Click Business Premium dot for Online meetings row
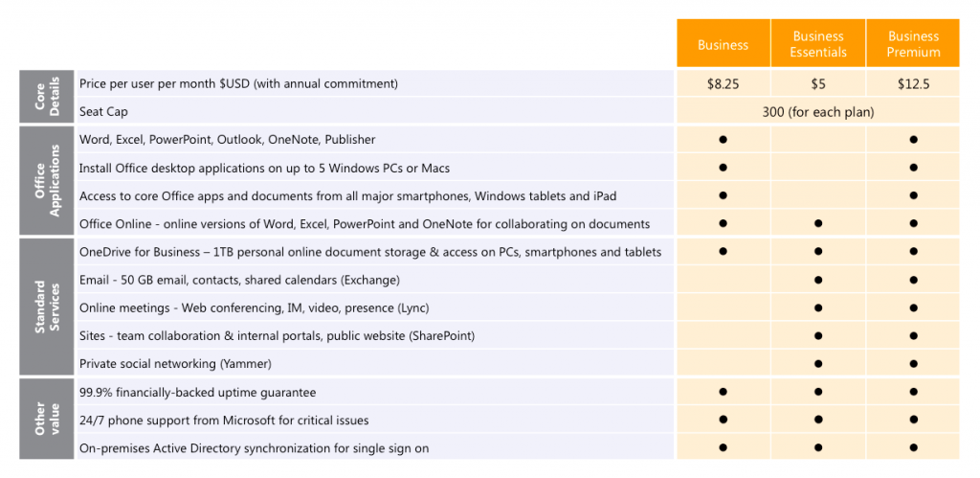 pos(913,307)
